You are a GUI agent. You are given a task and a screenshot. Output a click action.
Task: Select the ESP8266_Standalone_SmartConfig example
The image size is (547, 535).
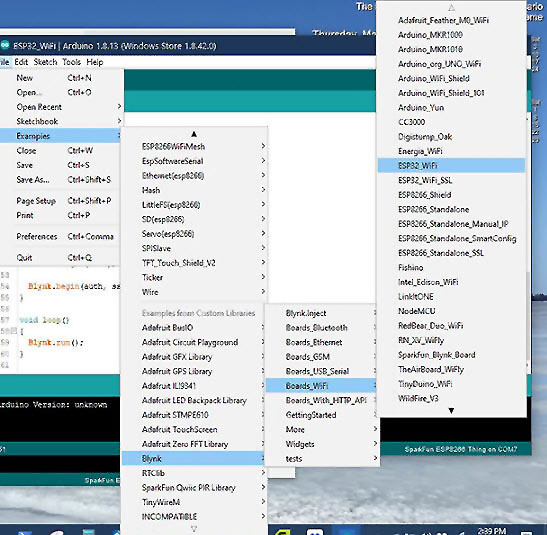451,239
